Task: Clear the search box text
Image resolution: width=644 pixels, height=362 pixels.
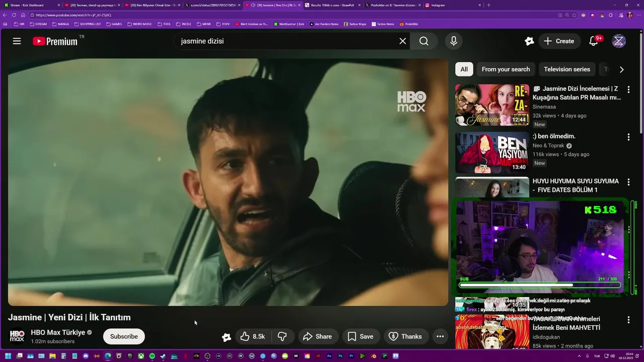Action: [403, 41]
